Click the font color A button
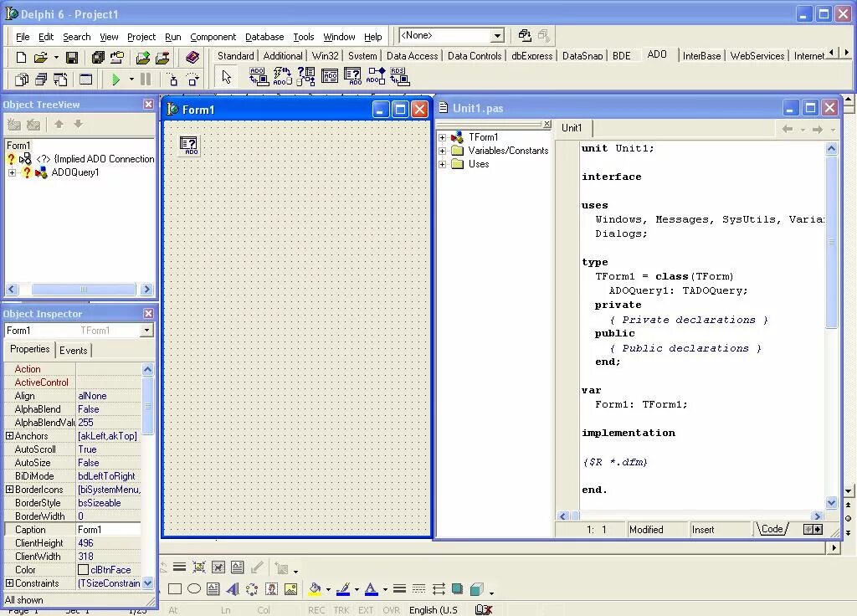The width and height of the screenshot is (857, 616). 371,589
